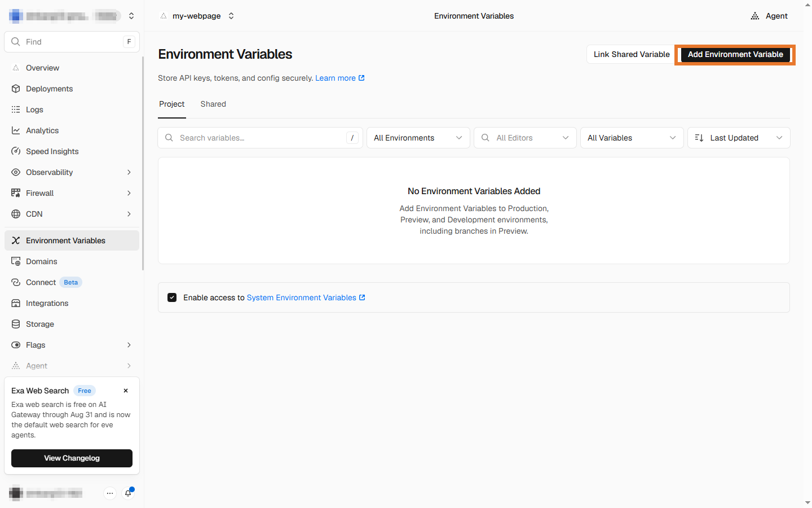The image size is (812, 508).
Task: Open the Overview sidebar icon
Action: coord(16,68)
